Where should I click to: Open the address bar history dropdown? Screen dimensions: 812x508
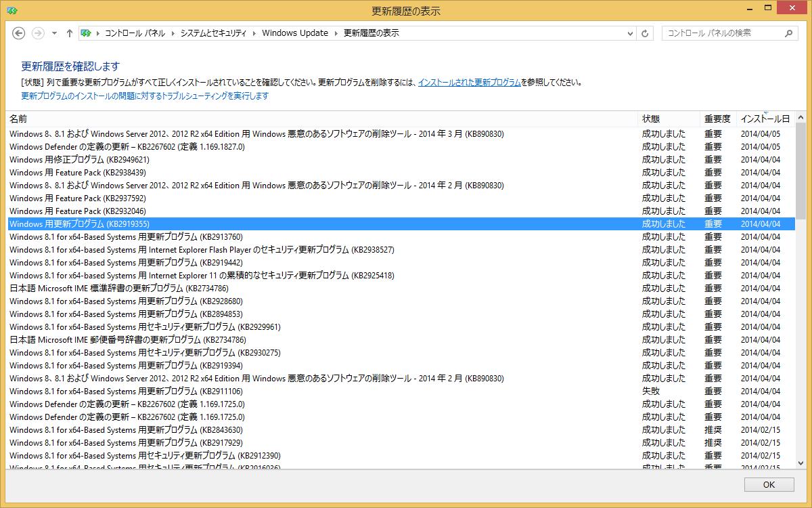[x=629, y=33]
